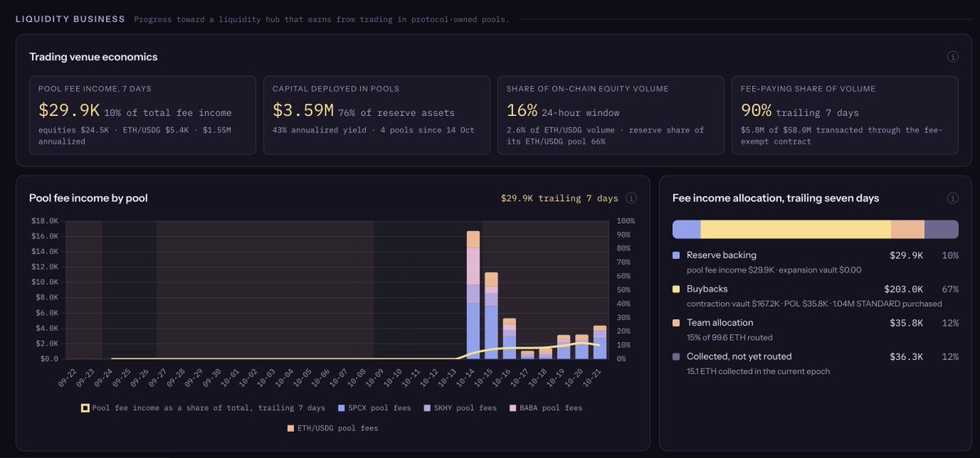Click the stacked bar for 10-15
The height and width of the screenshot is (458, 980).
click(491, 316)
